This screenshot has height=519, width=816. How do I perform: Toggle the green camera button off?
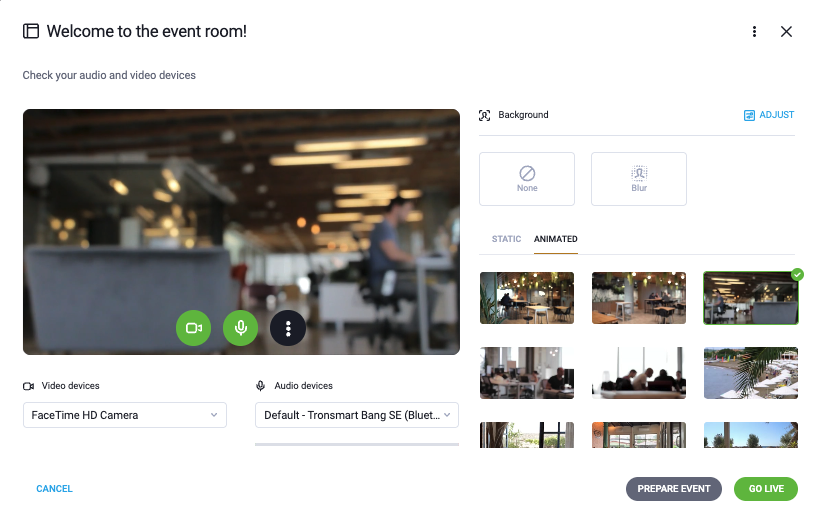194,328
